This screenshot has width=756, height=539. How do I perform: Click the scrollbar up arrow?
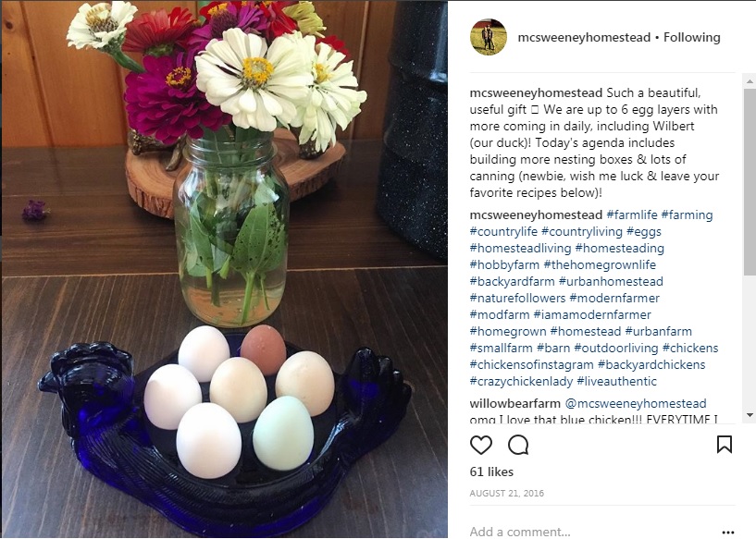point(750,81)
